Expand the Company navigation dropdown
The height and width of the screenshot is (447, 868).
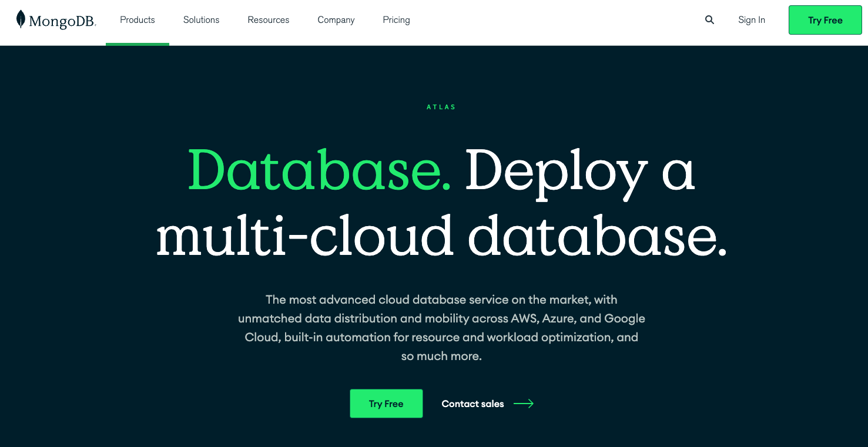(x=336, y=19)
